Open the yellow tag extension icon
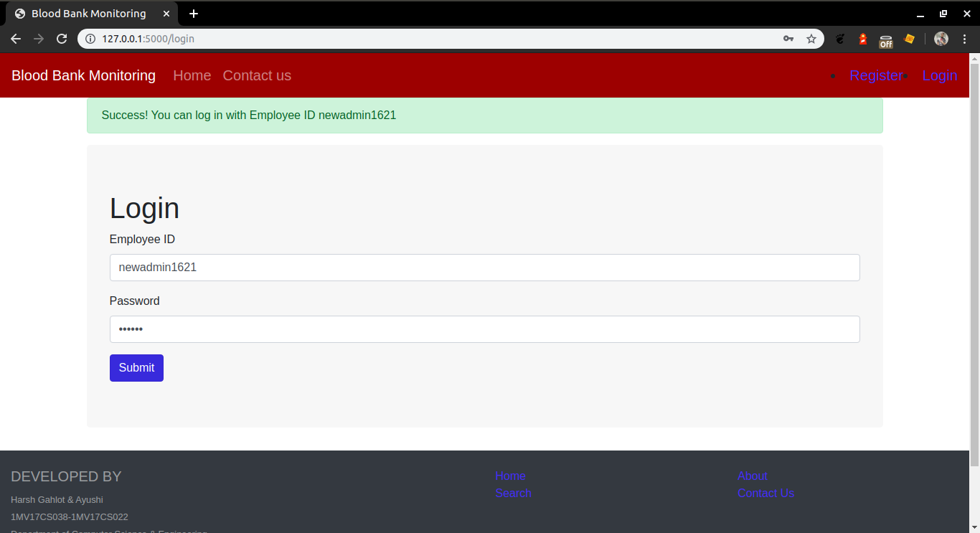980x533 pixels. coord(909,39)
